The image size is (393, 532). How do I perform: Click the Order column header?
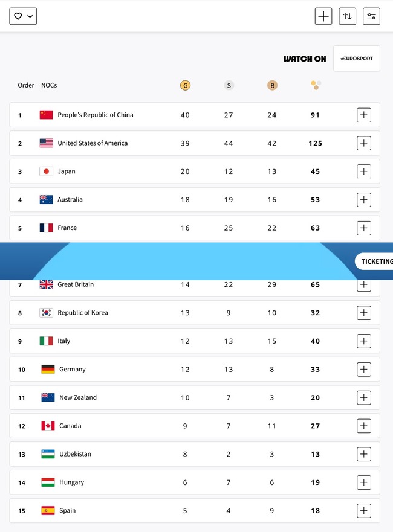pyautogui.click(x=26, y=85)
